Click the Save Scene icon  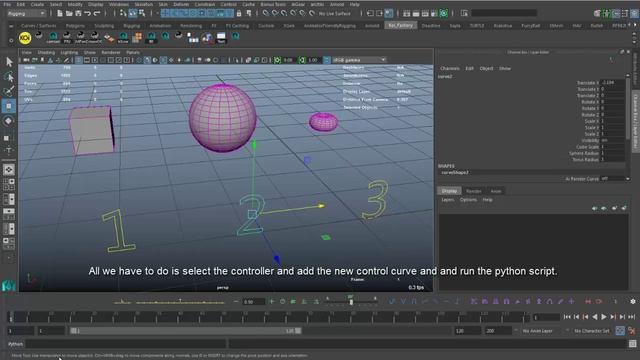click(78, 13)
